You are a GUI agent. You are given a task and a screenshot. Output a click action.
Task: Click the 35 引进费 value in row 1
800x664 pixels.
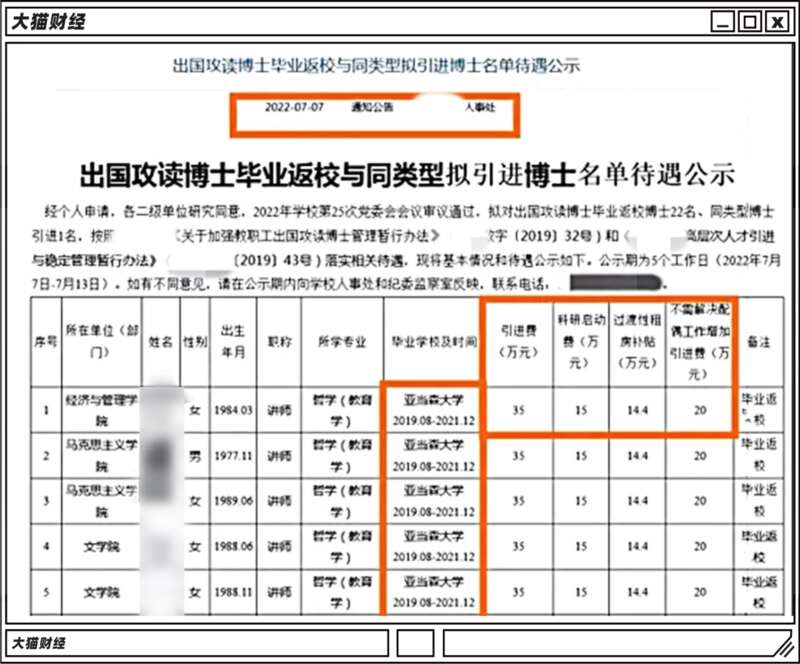pos(518,410)
